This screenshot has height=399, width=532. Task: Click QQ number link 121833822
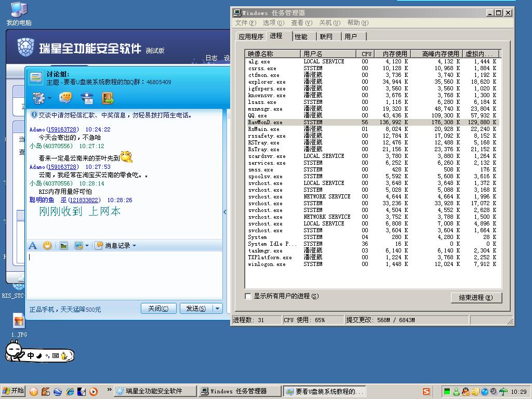click(x=85, y=200)
